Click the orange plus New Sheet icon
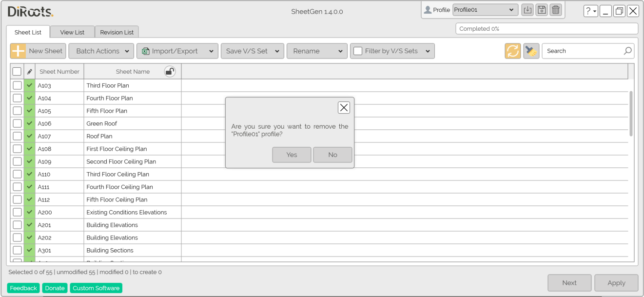The height and width of the screenshot is (297, 644). (18, 51)
